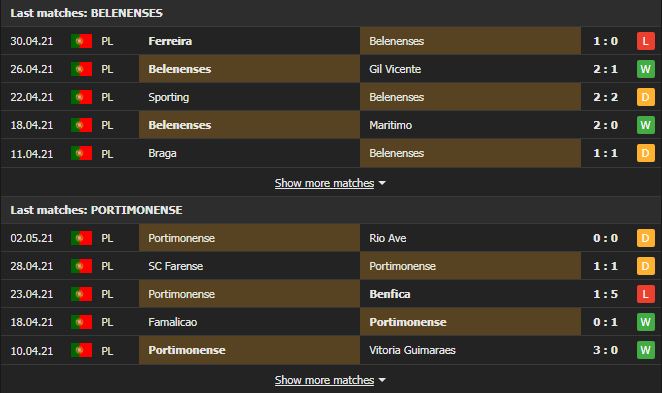The height and width of the screenshot is (393, 662).
Task: Expand more Portimonense matches via arrow
Action: click(382, 380)
